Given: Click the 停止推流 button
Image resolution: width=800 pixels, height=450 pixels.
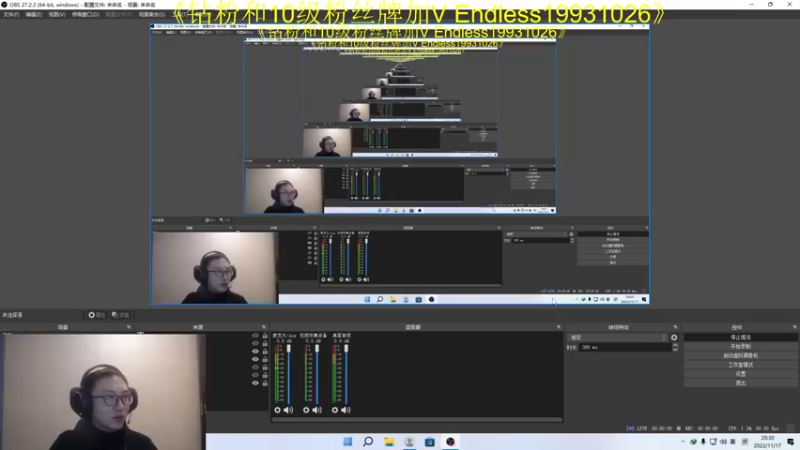Looking at the screenshot, I should pyautogui.click(x=740, y=337).
